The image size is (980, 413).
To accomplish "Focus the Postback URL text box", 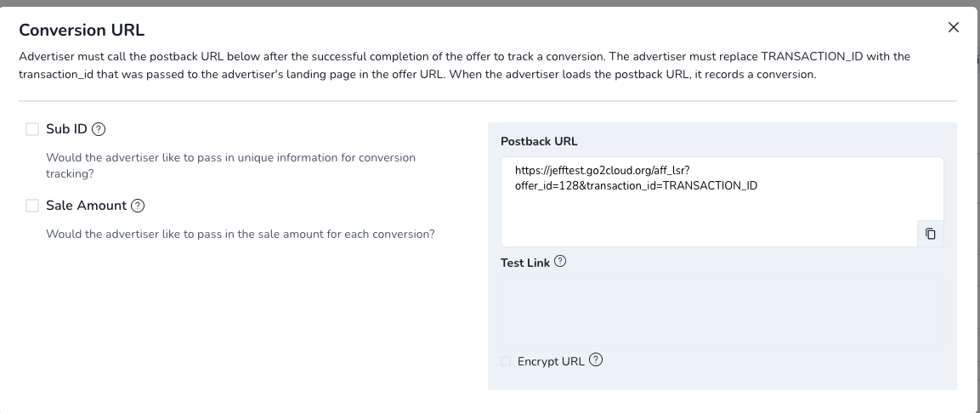I will 709,201.
